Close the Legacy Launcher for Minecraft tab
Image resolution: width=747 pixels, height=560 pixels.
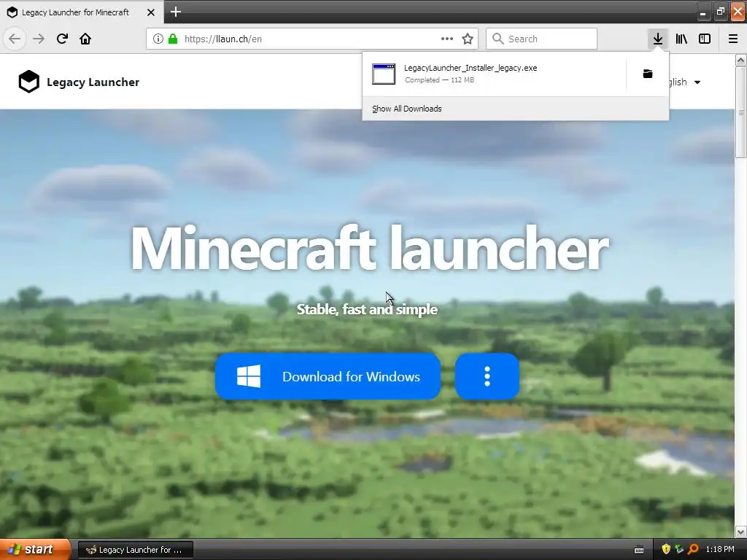pos(150,12)
